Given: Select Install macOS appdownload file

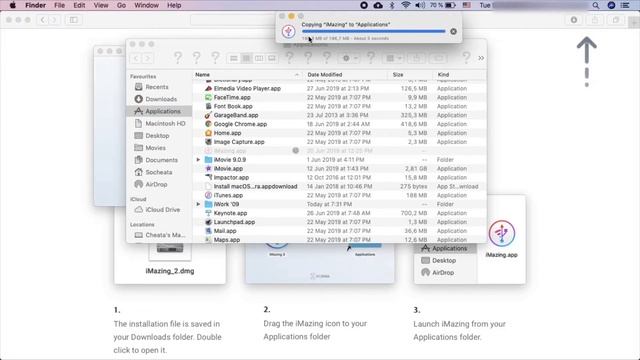Looking at the screenshot, I should click(x=339, y=187).
